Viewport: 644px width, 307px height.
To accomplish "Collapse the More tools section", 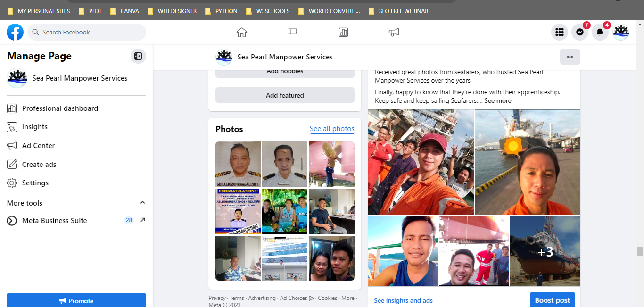I will click(142, 203).
